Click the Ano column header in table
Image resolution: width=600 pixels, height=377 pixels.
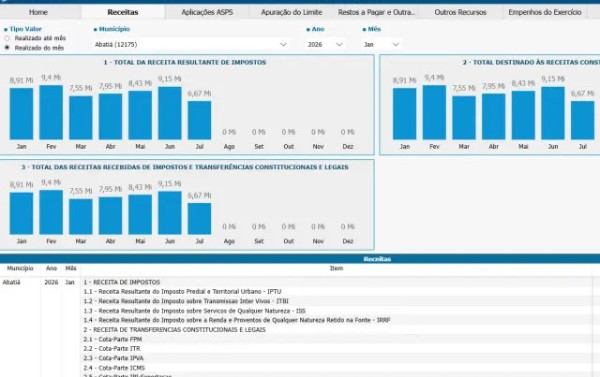click(x=51, y=268)
